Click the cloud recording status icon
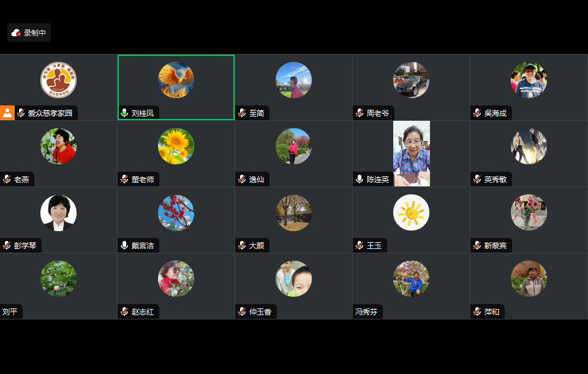Viewport: 588px width, 374px height. [x=16, y=33]
